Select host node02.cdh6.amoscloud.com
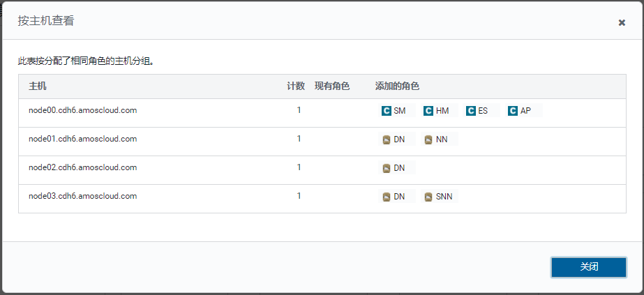This screenshot has width=644, height=295. [x=82, y=167]
